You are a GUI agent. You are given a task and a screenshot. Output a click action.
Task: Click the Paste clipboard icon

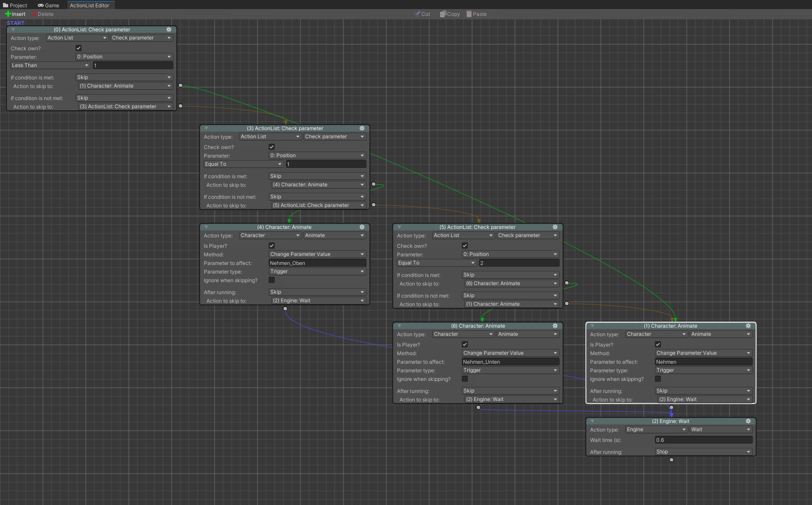(469, 14)
